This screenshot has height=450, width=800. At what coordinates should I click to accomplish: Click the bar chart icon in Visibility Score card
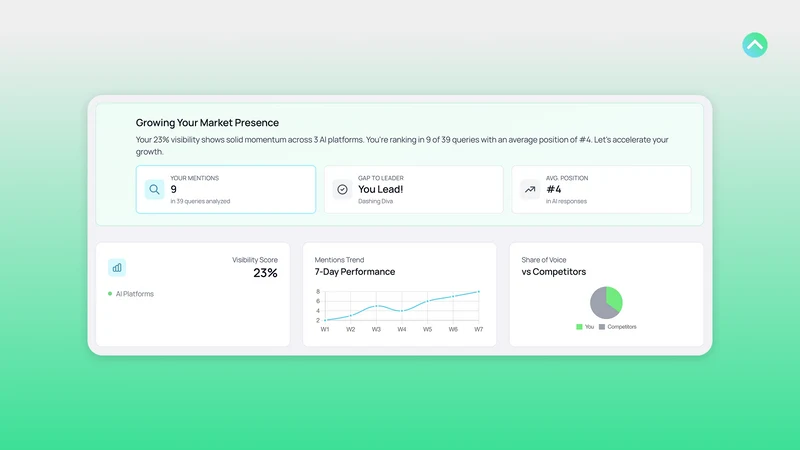click(117, 267)
